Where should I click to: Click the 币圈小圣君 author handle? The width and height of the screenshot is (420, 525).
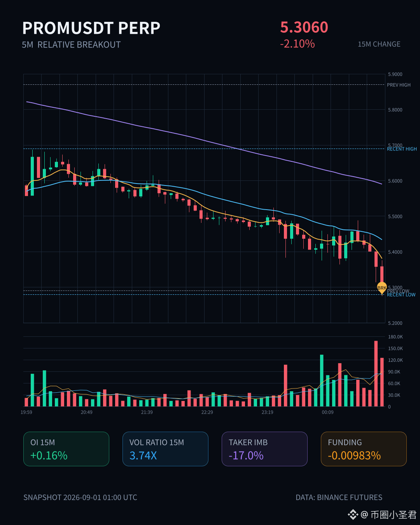click(x=393, y=515)
